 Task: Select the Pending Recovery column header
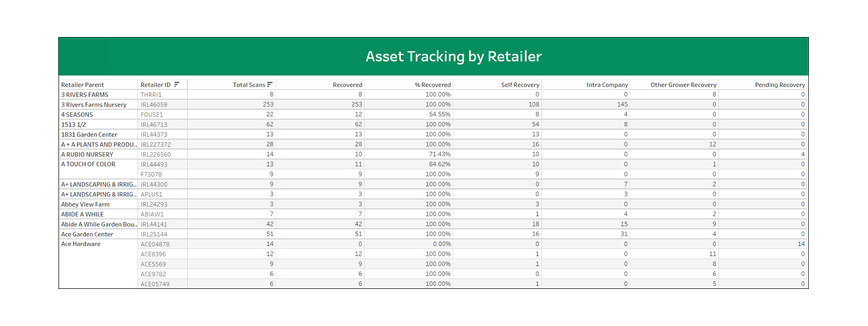tap(780, 85)
